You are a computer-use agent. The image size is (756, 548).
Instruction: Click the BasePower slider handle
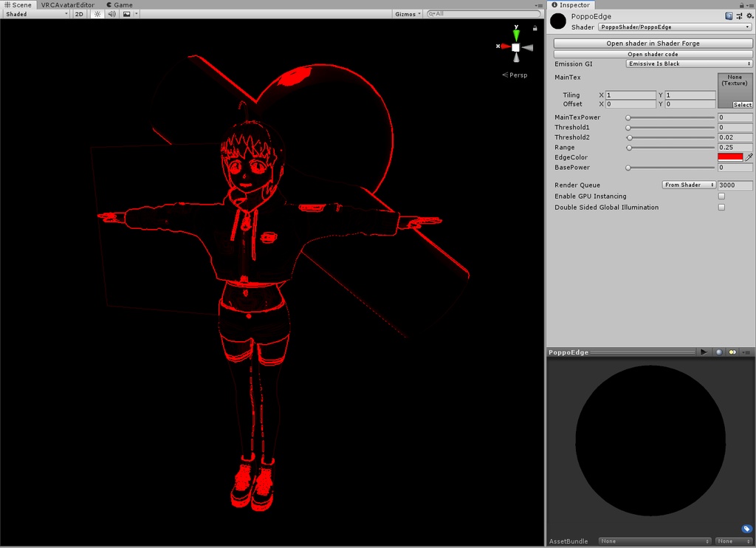tap(628, 168)
